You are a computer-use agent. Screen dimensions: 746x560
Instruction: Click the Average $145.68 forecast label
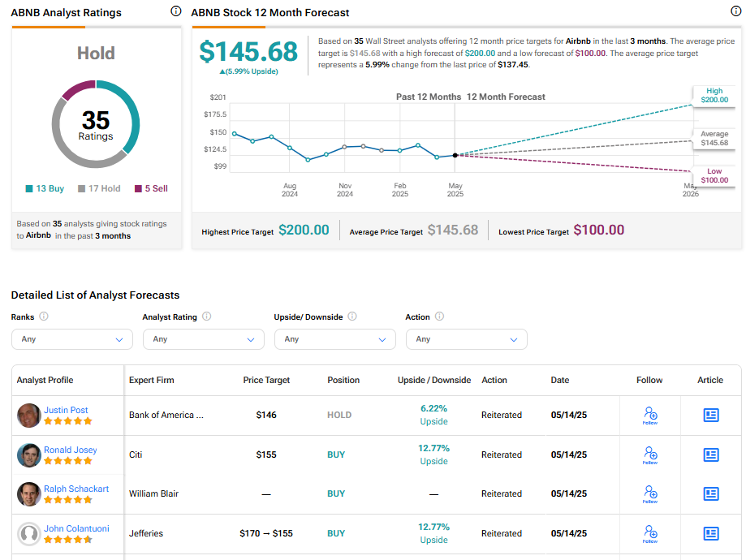tap(714, 139)
